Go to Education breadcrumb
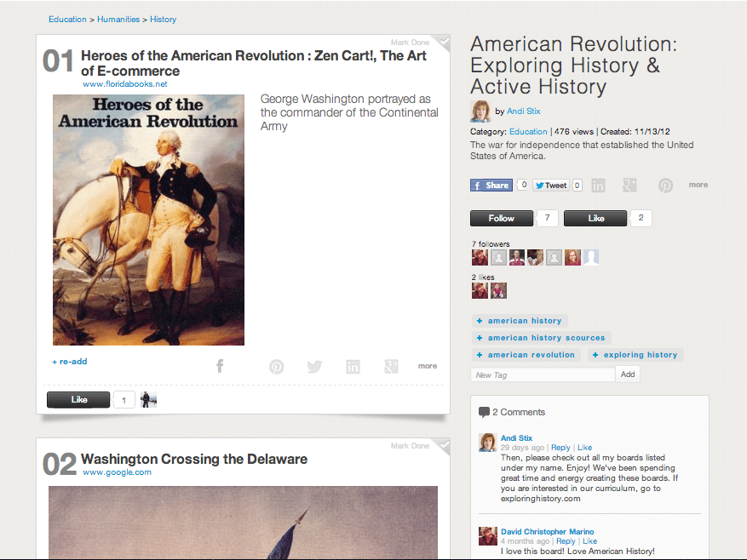This screenshot has width=747, height=560. pos(67,20)
